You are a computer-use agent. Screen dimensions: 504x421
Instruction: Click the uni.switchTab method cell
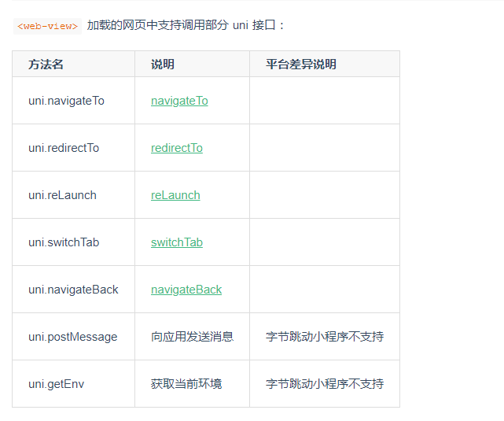(74, 242)
